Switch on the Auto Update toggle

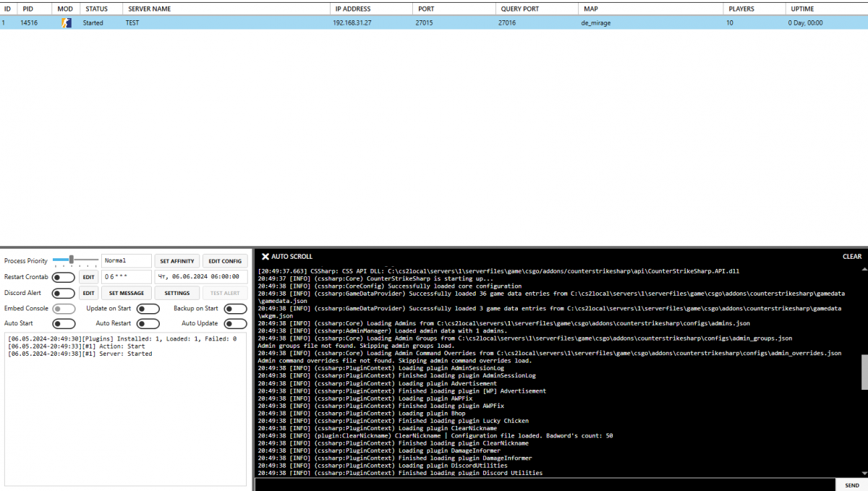(235, 324)
